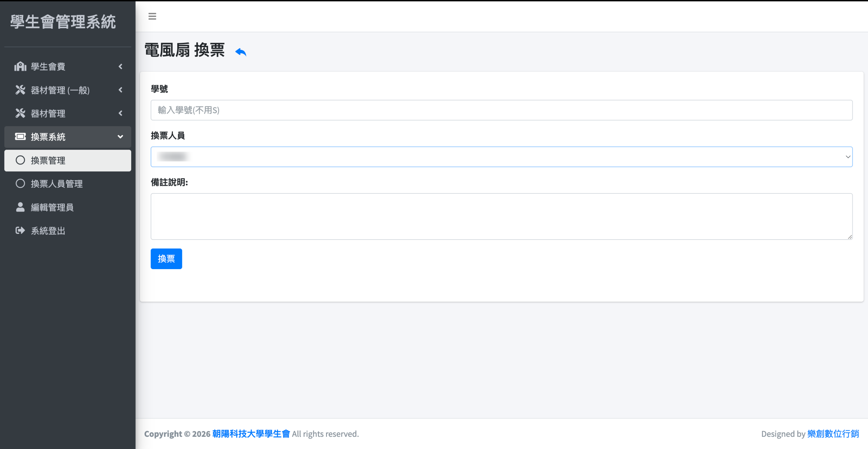Open the 朝陽科技大學學生會 footer link
This screenshot has height=449, width=868.
pyautogui.click(x=251, y=434)
